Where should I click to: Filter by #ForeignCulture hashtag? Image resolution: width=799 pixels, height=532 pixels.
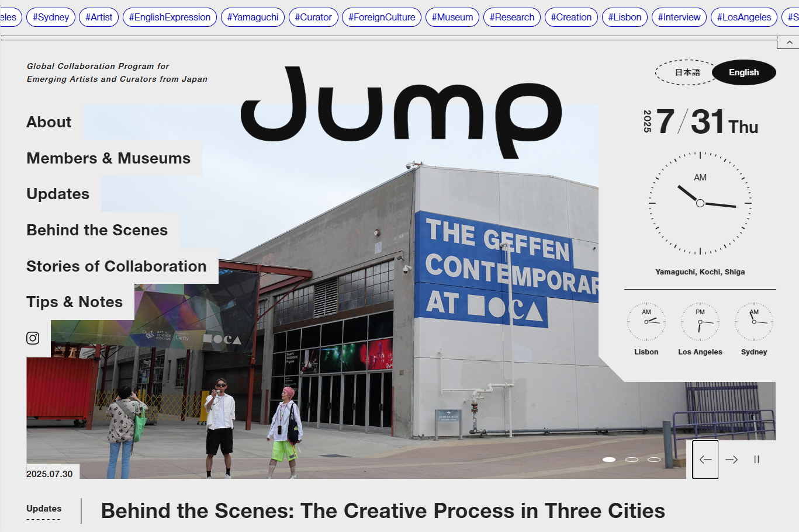382,17
